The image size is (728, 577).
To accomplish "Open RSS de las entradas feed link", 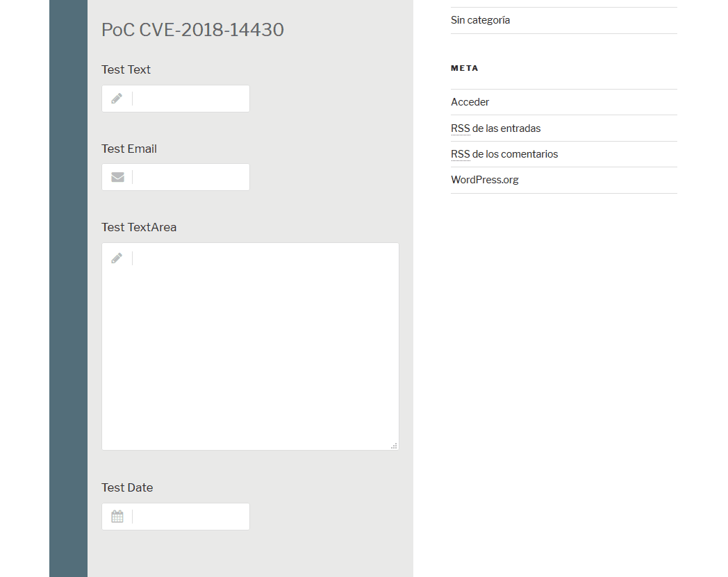I will click(x=495, y=128).
